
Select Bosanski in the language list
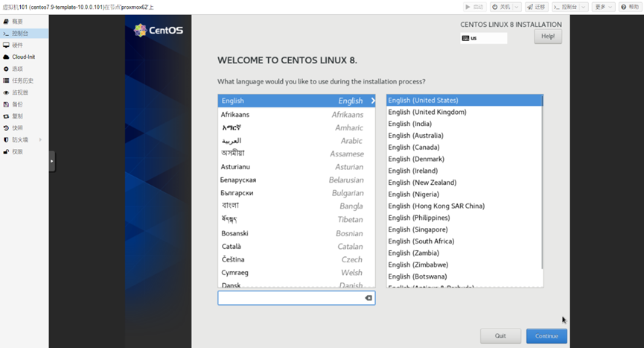pyautogui.click(x=296, y=233)
